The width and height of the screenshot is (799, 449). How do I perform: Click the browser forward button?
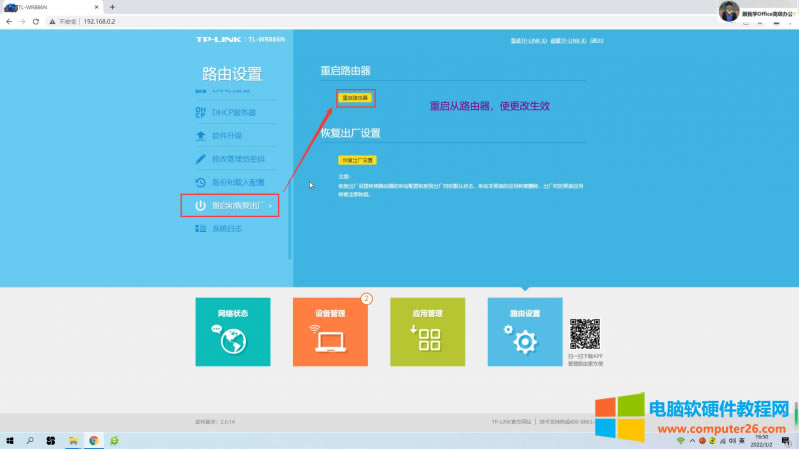coord(22,21)
